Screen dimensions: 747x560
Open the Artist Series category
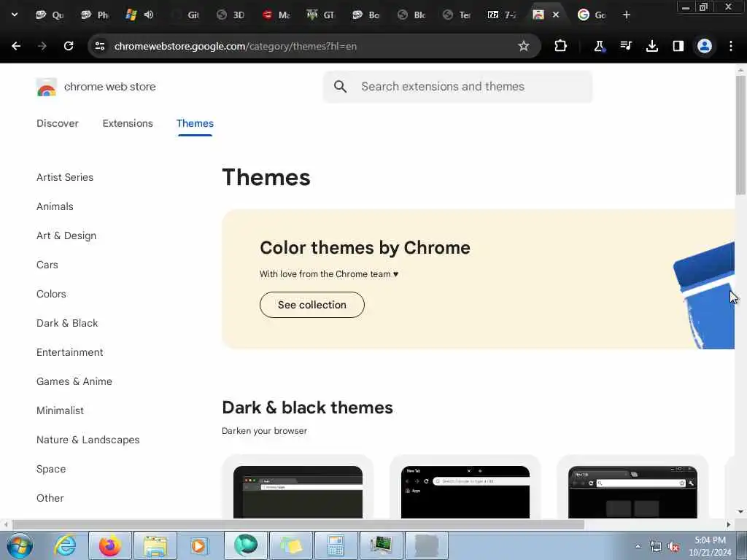point(65,177)
